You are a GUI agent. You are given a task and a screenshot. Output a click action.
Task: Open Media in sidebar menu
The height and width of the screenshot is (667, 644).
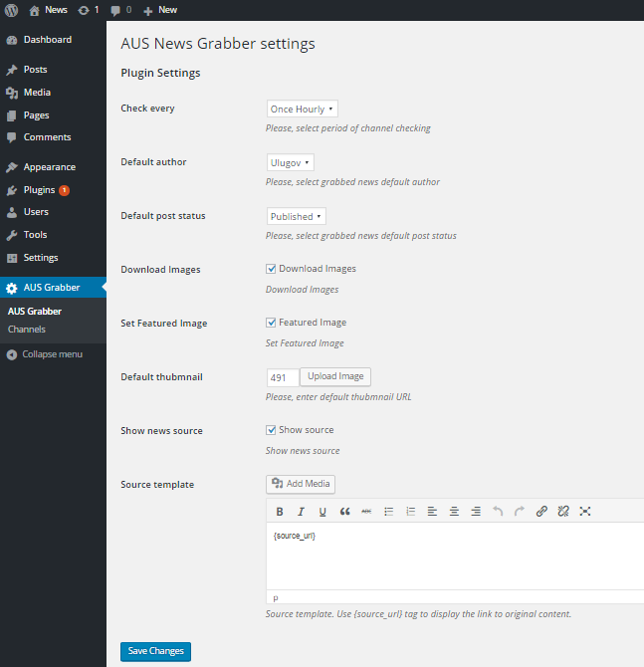click(x=53, y=93)
